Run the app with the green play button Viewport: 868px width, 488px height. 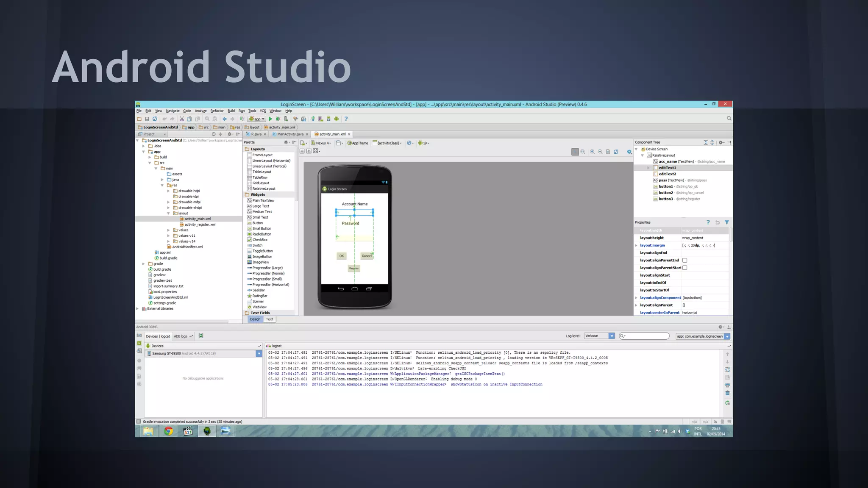270,119
